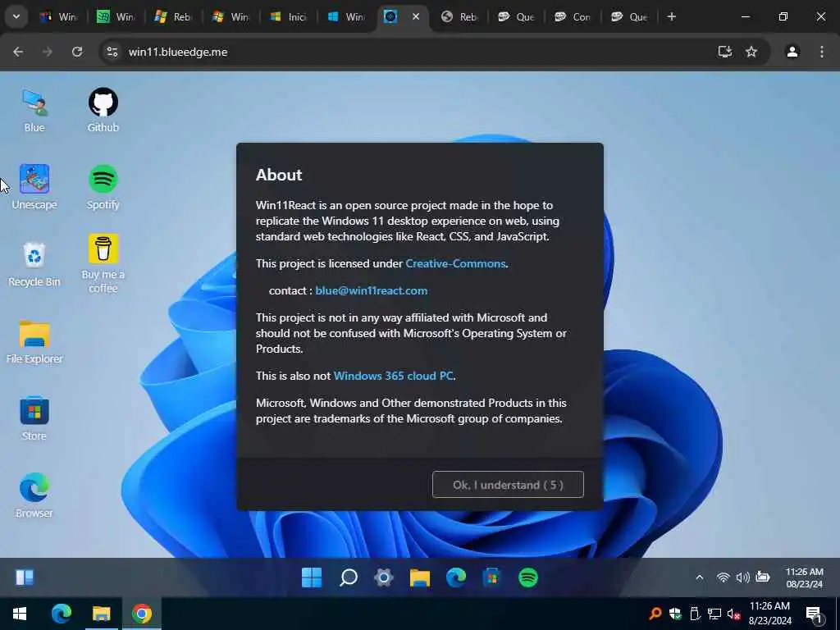The width and height of the screenshot is (840, 630).
Task: Open a new Chrome tab with plus button
Action: point(672,16)
